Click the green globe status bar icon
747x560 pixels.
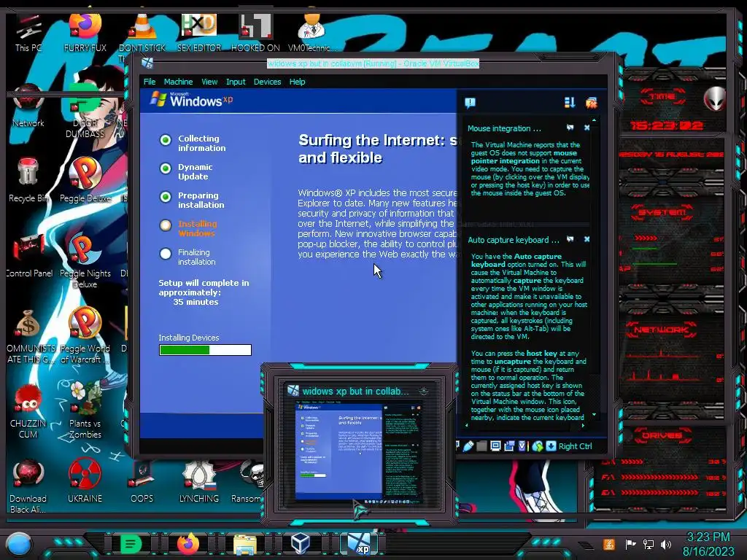pos(538,446)
